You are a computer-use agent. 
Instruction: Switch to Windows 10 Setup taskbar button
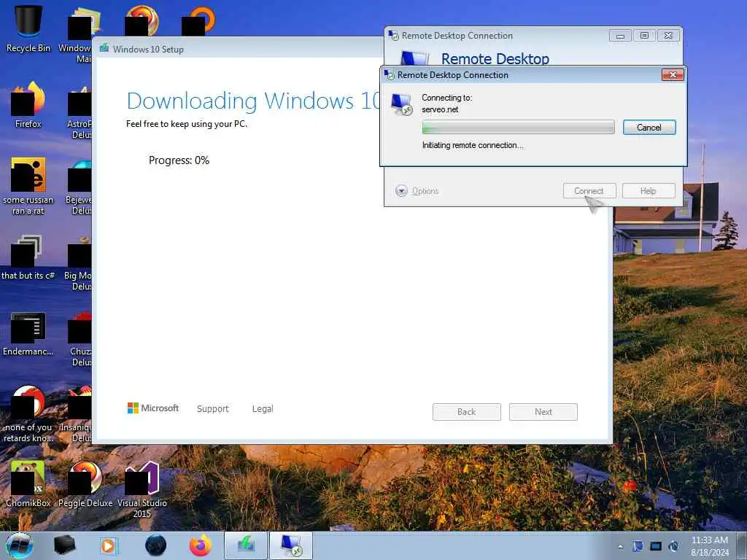(245, 545)
